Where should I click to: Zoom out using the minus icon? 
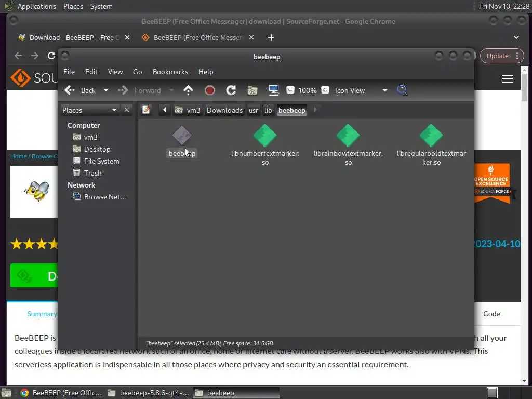click(x=290, y=90)
